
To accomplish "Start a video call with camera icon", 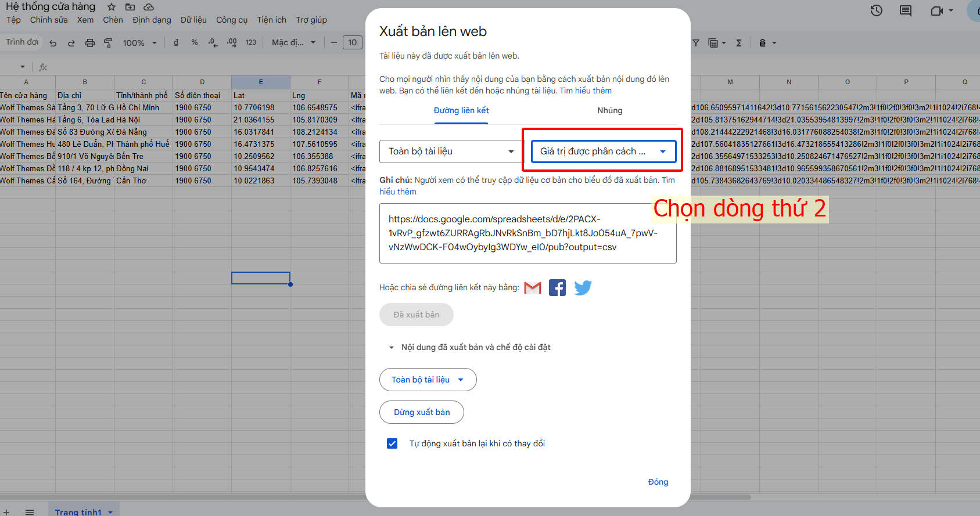I will pyautogui.click(x=936, y=10).
